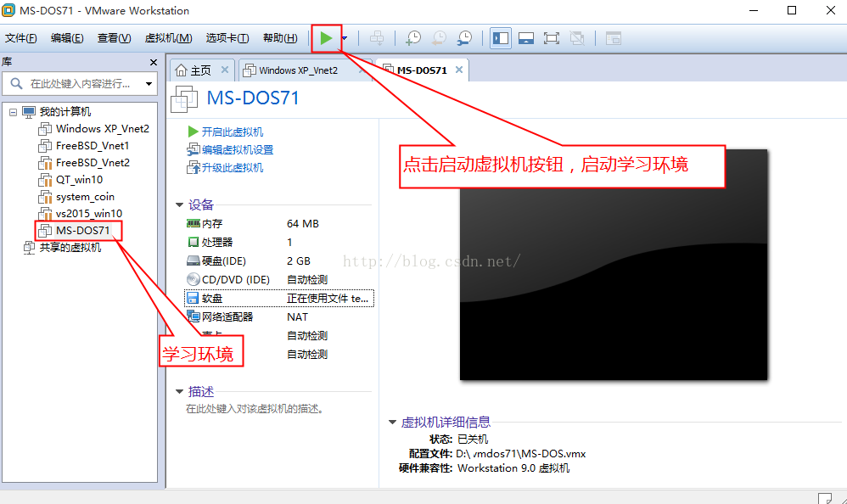Viewport: 847px width, 504px height.
Task: Select system_coin in library tree
Action: 86,197
